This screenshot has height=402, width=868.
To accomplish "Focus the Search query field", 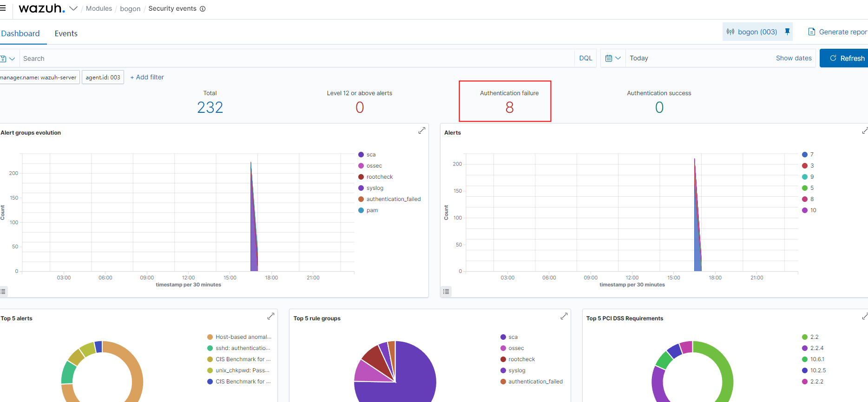I will point(297,58).
